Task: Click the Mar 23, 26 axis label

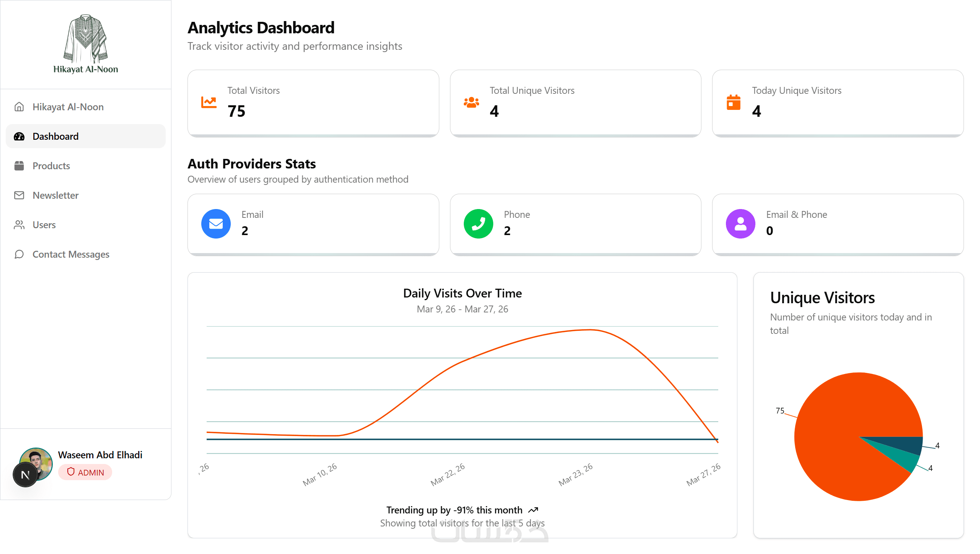Action: pyautogui.click(x=575, y=474)
